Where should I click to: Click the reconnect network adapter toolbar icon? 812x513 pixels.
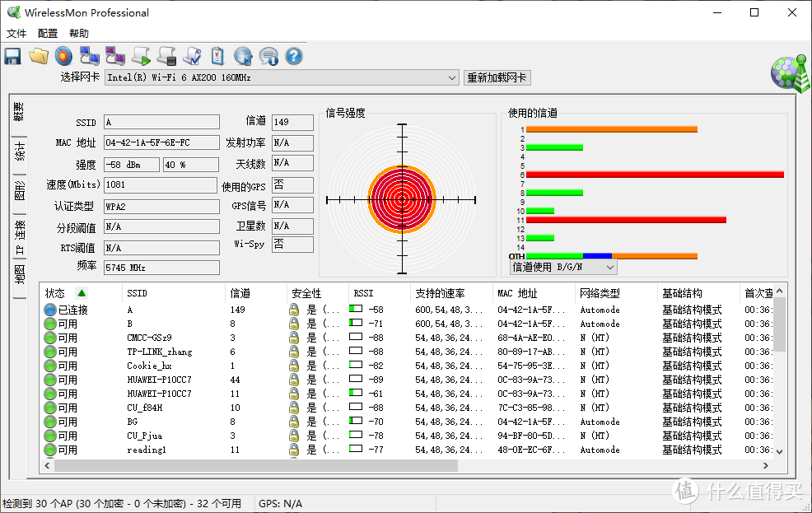tap(89, 55)
